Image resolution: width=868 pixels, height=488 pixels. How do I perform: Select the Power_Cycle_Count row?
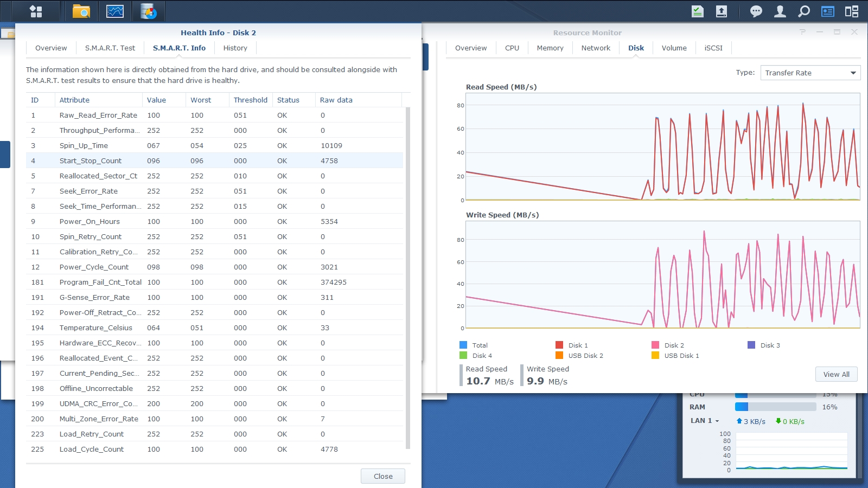pos(214,267)
